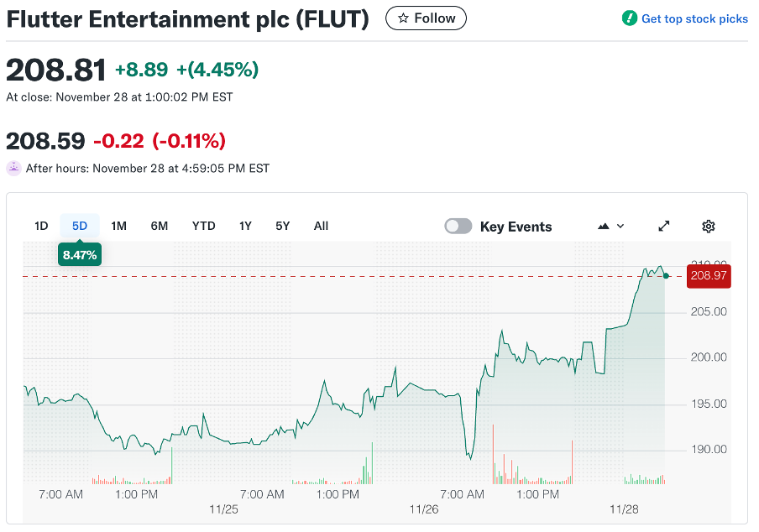The width and height of the screenshot is (759, 532).
Task: Show the All time range
Action: (321, 226)
